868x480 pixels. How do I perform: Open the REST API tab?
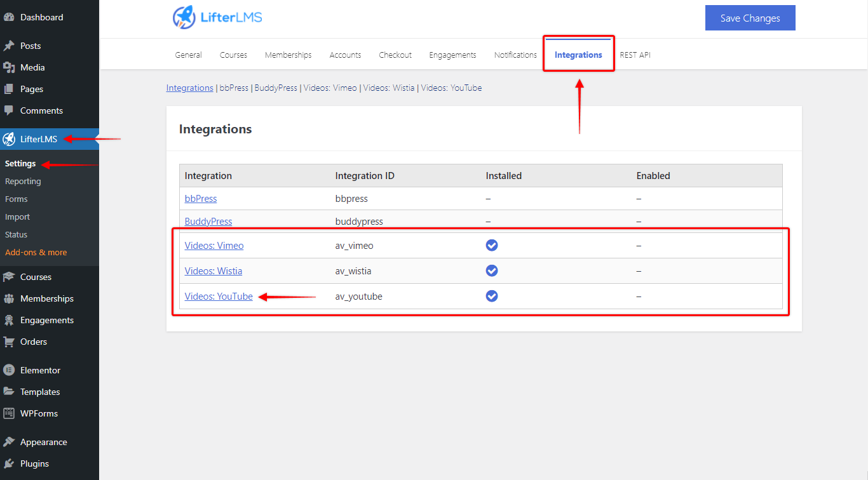coord(635,55)
